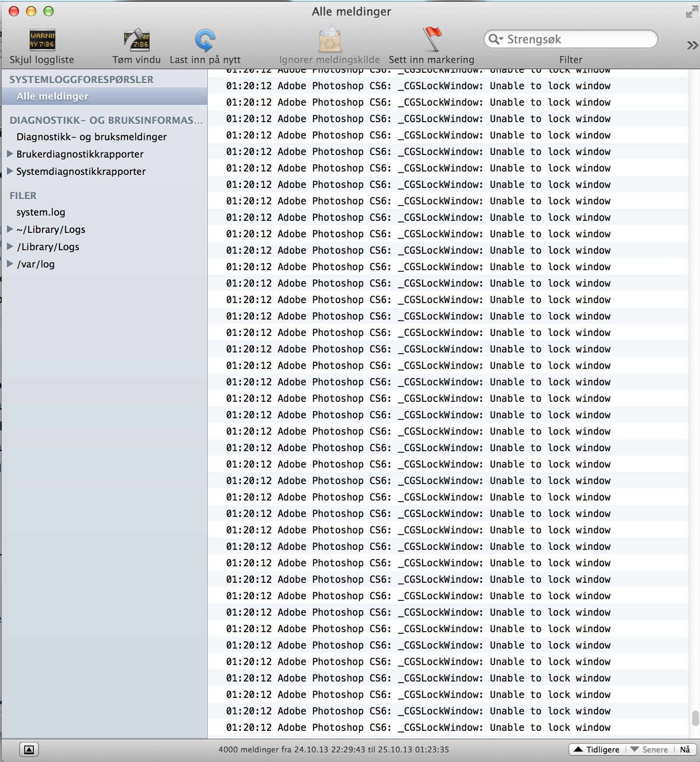Viewport: 700px width, 762px height.
Task: Click the Skjul loggliste toolbar icon
Action: coord(42,40)
